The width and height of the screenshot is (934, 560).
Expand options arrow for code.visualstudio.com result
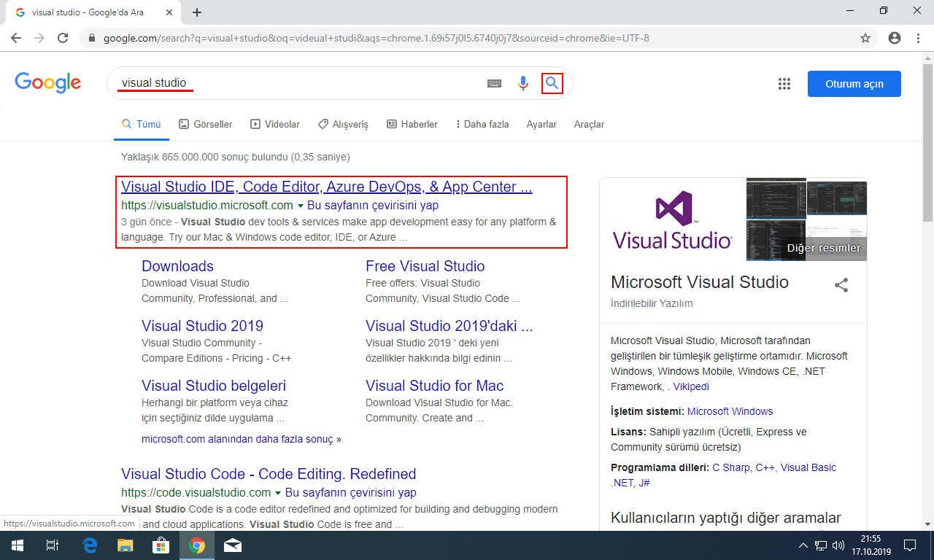point(278,493)
